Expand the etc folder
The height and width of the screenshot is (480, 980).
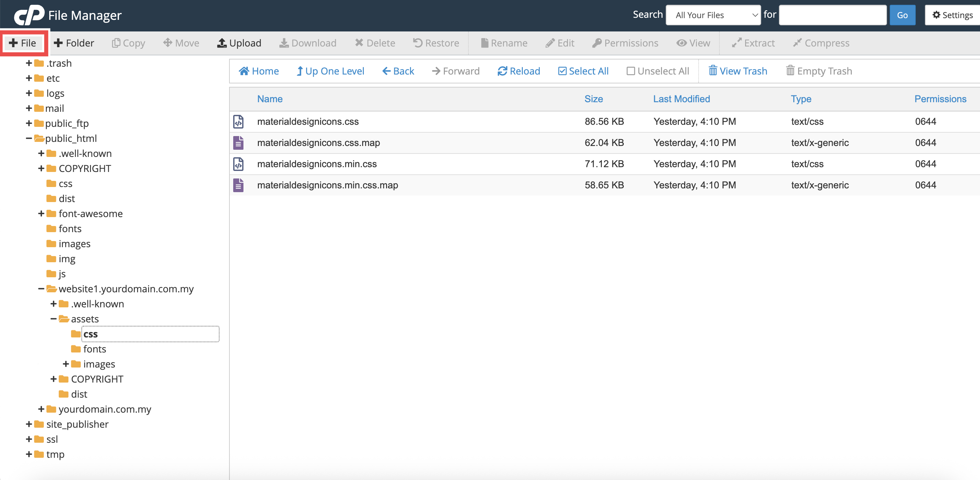coord(29,78)
